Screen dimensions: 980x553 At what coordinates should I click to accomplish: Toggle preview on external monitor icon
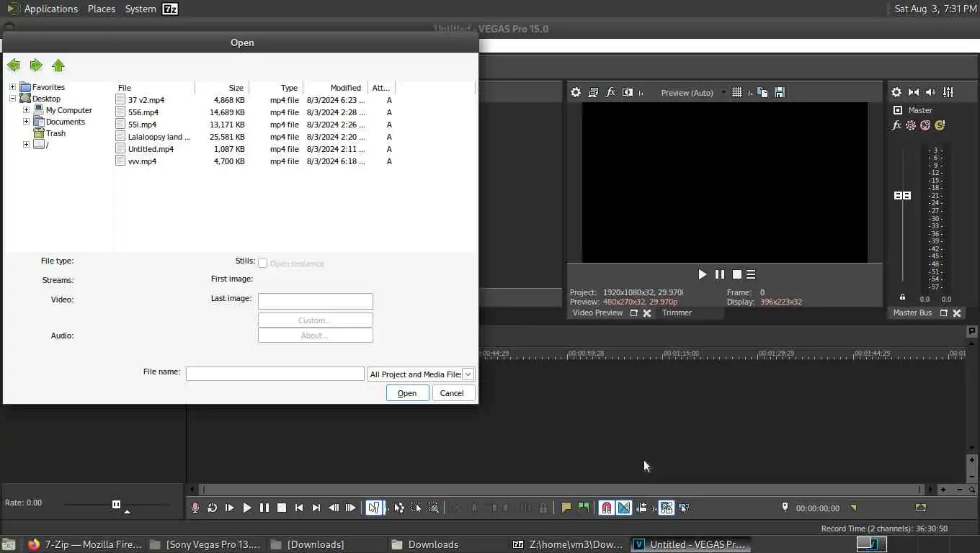point(593,92)
